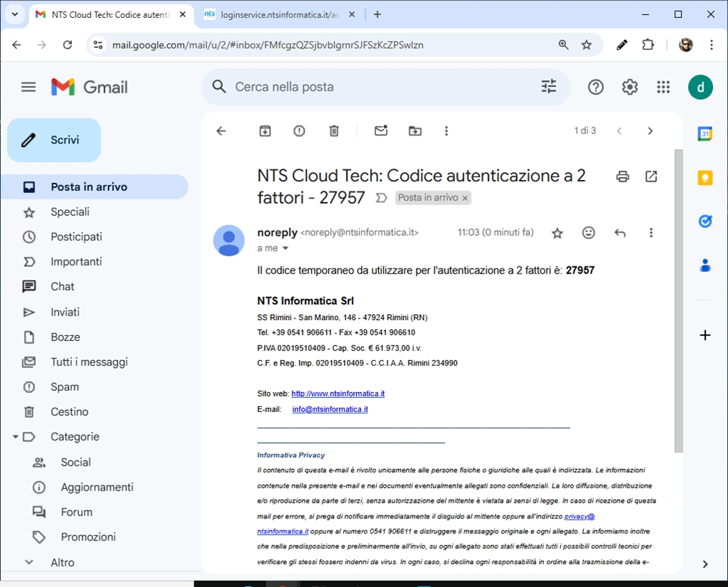
Task: Click the info@ntsinformatica.it email link
Action: (x=330, y=410)
